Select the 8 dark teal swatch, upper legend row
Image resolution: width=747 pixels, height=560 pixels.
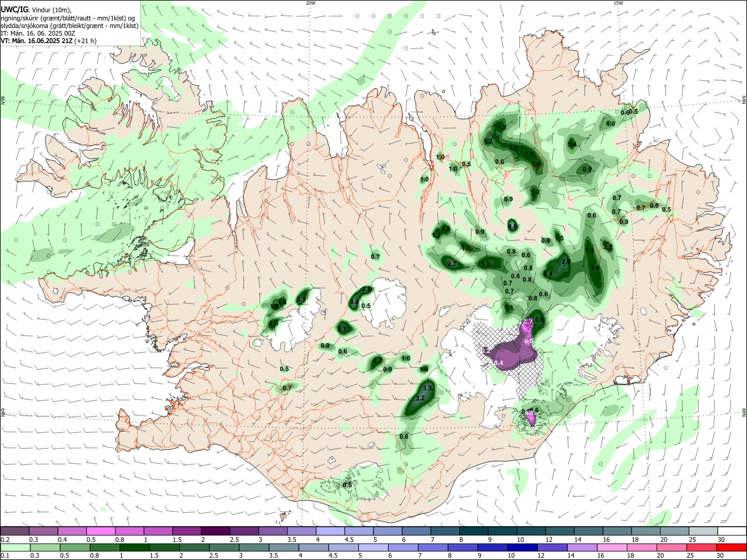click(x=474, y=531)
